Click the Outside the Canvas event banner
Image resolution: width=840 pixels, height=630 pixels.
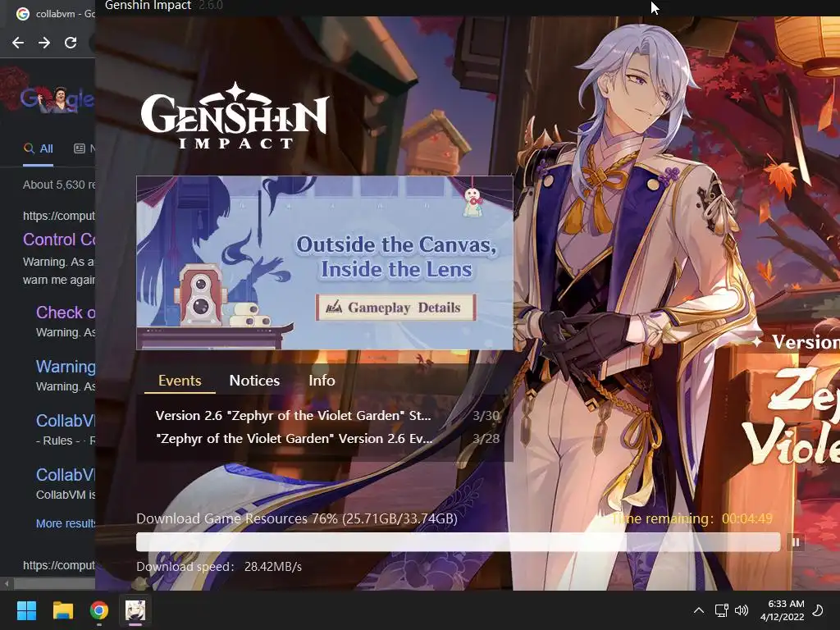pyautogui.click(x=325, y=262)
